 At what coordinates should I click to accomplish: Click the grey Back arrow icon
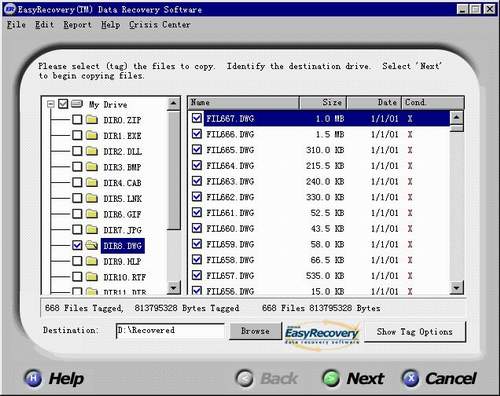[x=245, y=378]
